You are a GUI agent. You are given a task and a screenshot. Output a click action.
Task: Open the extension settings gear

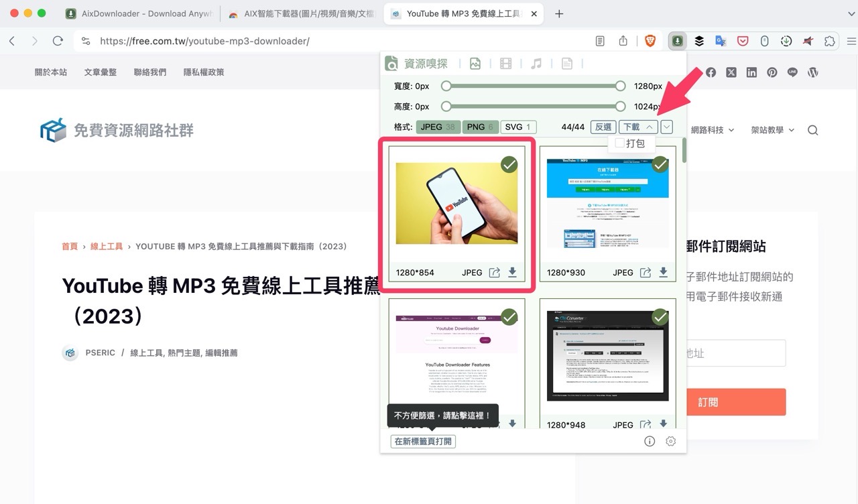click(x=670, y=441)
